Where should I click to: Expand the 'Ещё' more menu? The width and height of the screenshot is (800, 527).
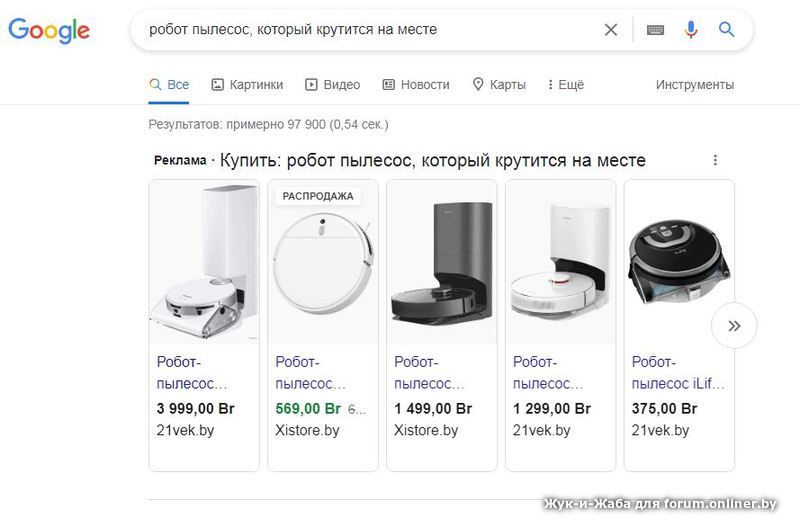(x=566, y=85)
